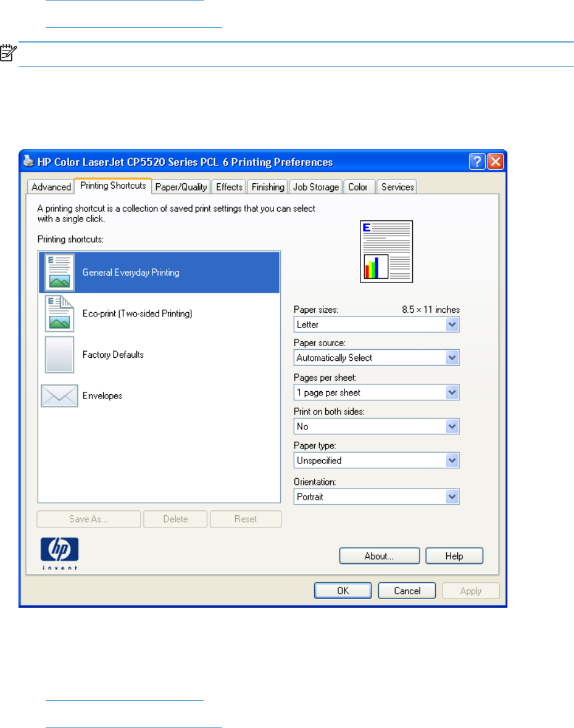Screen dimensions: 574x728
Task: Go to the Job Storage tab
Action: (x=316, y=187)
